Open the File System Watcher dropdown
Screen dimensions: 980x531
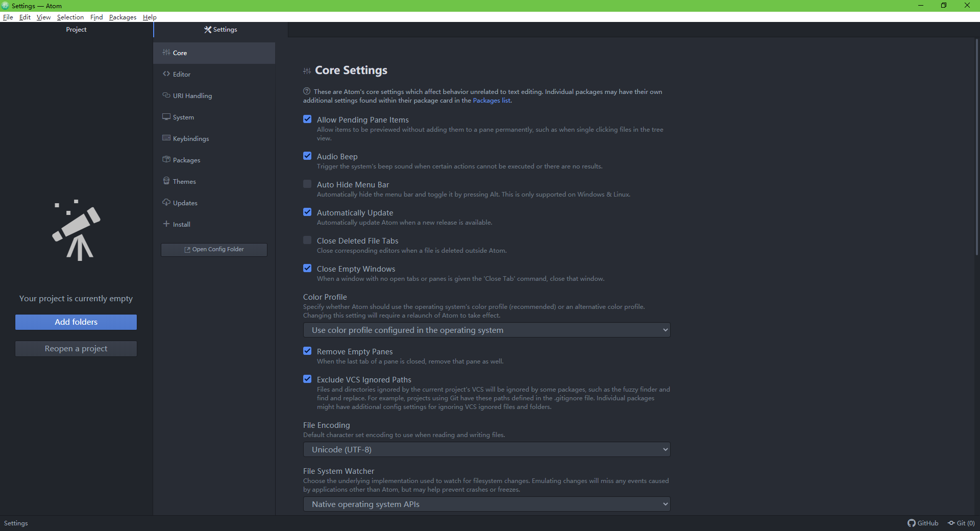[x=486, y=504]
